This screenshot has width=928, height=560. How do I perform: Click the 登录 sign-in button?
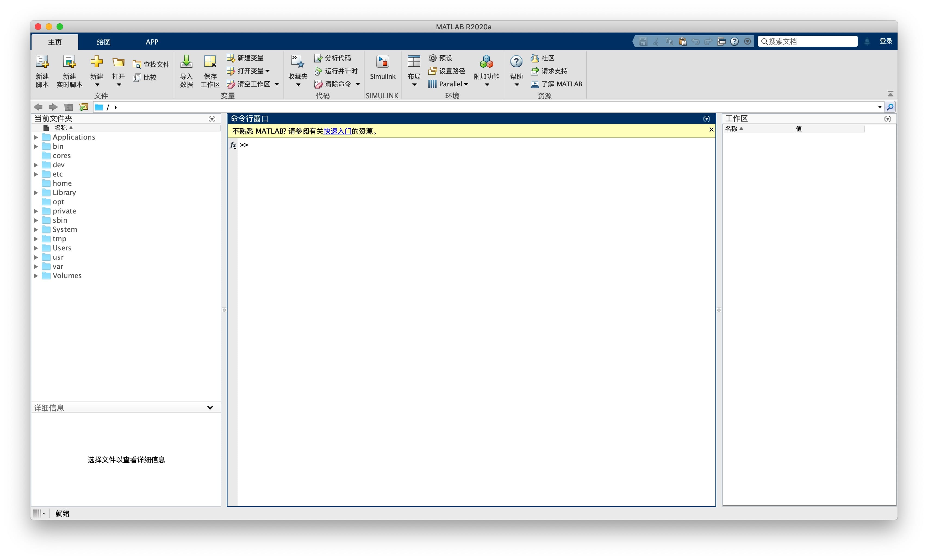tap(885, 41)
